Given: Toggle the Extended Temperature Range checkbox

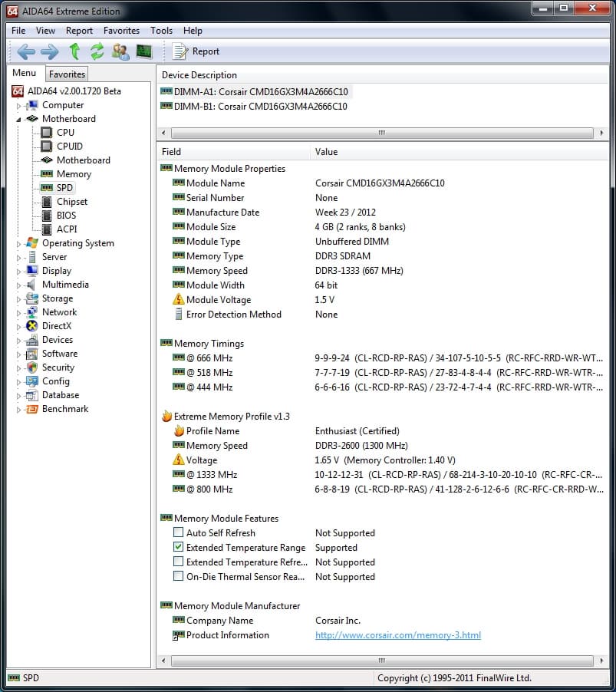Looking at the screenshot, I should point(178,547).
